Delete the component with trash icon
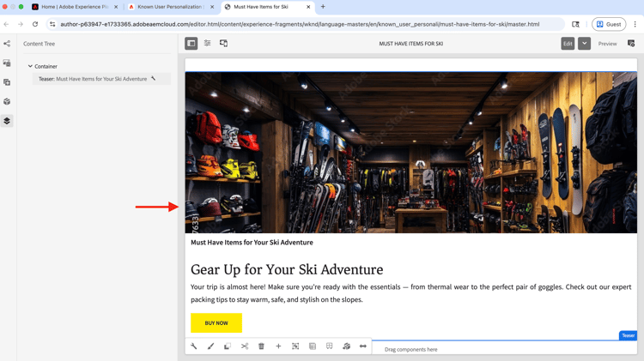 coord(261,346)
